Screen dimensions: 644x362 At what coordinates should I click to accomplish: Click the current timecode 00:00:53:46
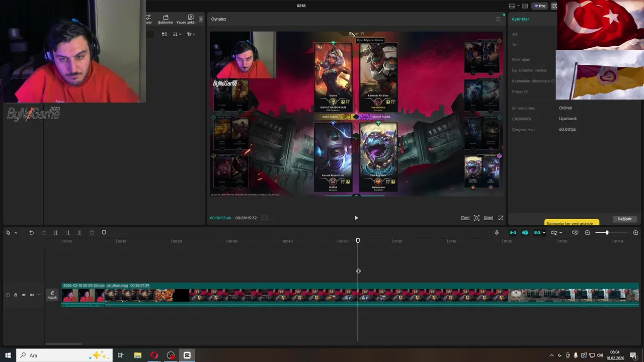(x=220, y=218)
